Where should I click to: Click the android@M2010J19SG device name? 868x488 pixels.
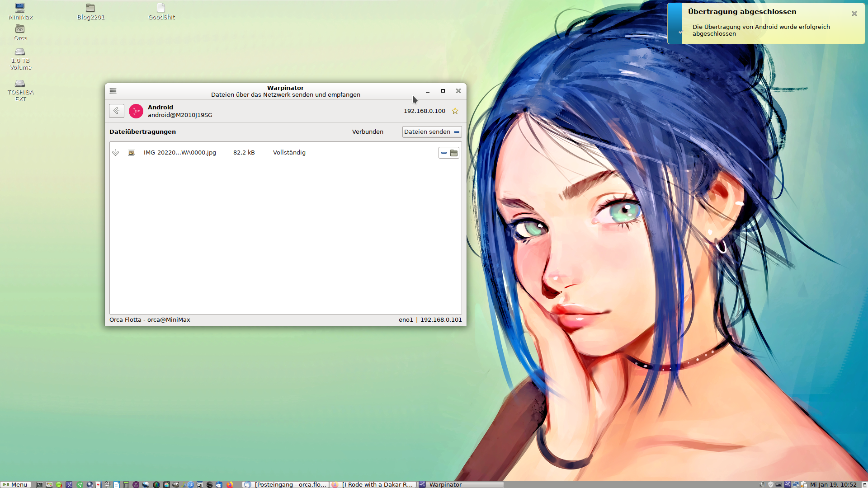[180, 115]
